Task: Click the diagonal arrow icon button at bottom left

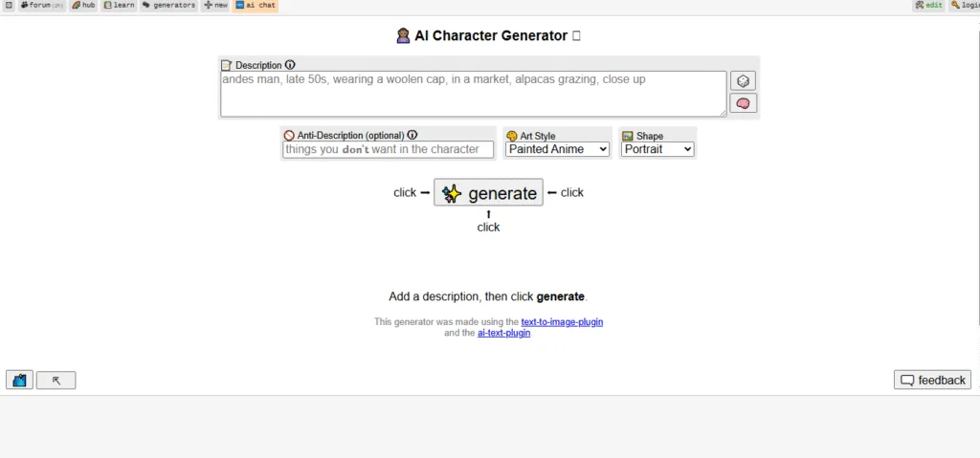Action: click(56, 380)
